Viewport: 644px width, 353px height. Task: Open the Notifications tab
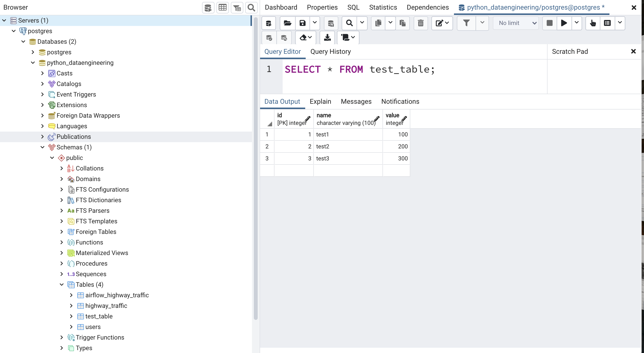pos(400,101)
